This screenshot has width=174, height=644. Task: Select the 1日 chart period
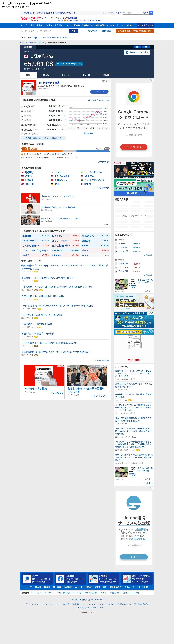(71, 128)
